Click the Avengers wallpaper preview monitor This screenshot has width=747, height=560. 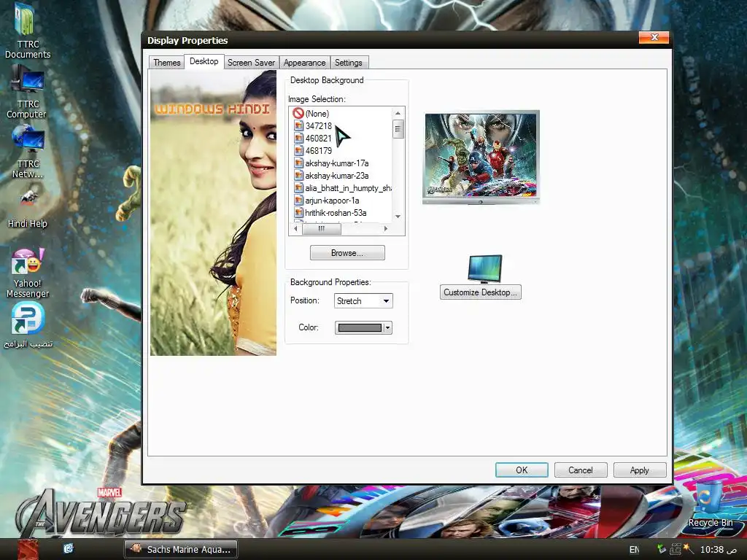[x=481, y=157]
